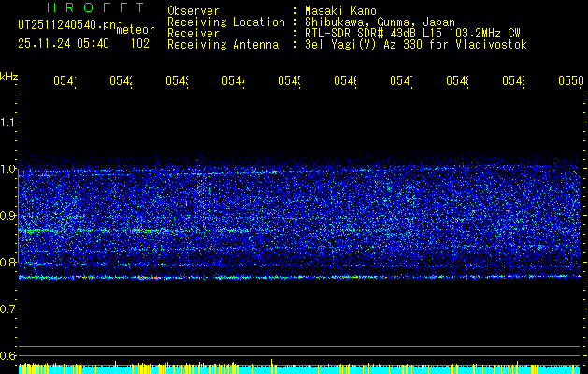This screenshot has width=588, height=374.
Task: Click the 0.9 frequency axis label
Action: (x=7, y=216)
